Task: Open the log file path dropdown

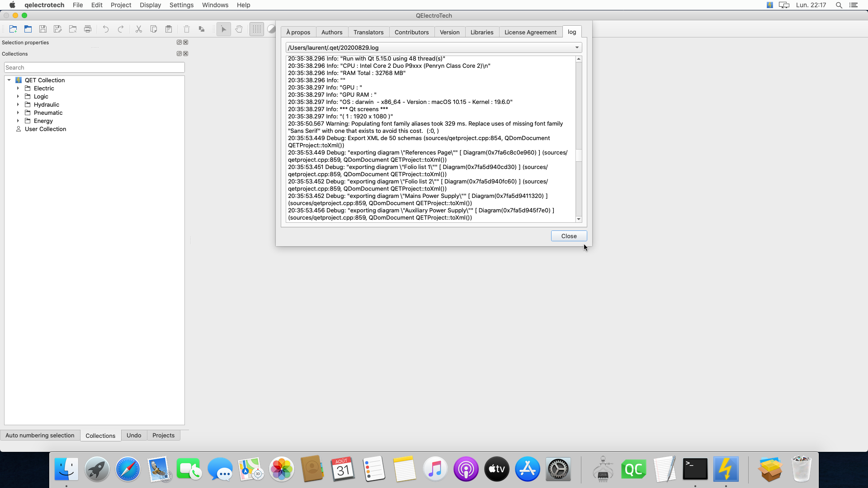Action: [x=577, y=47]
